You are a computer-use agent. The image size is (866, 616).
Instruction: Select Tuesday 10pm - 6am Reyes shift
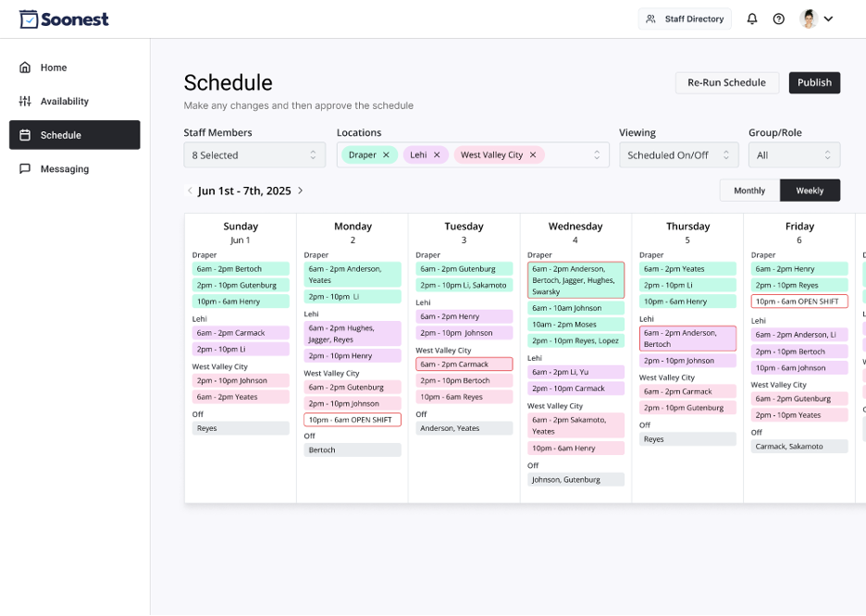(464, 397)
